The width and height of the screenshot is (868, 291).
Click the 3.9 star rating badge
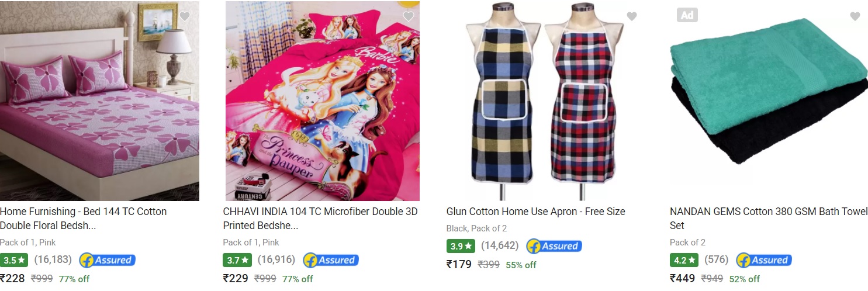(x=461, y=246)
